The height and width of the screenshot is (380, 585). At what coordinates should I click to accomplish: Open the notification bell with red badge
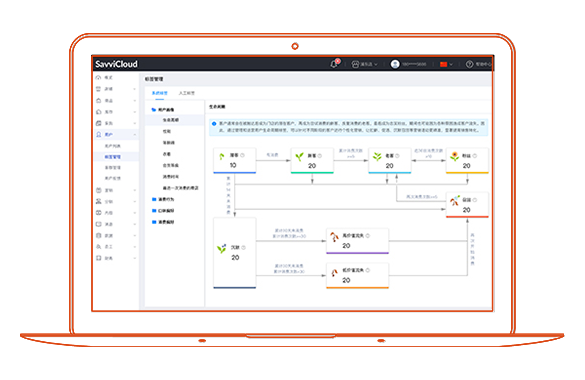click(x=334, y=64)
